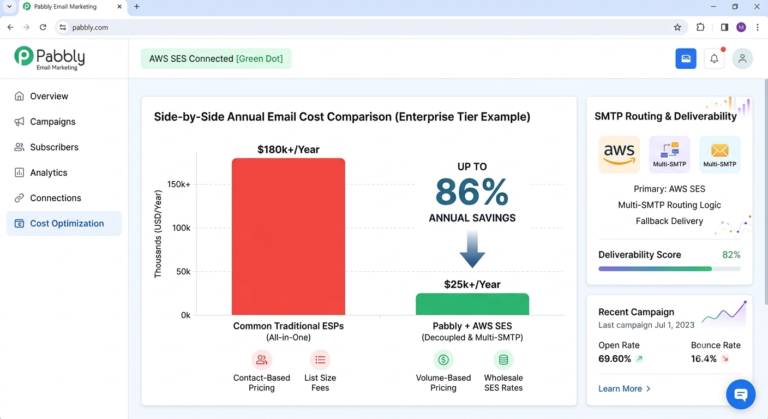This screenshot has width=768, height=419.
Task: Open the blue email compose button
Action: point(686,59)
